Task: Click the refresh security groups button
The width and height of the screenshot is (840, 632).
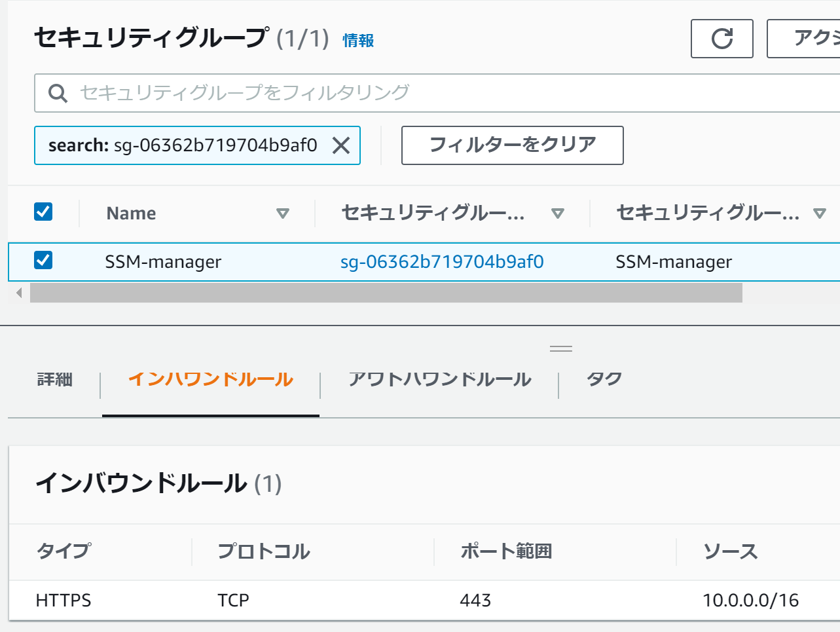Action: [721, 39]
